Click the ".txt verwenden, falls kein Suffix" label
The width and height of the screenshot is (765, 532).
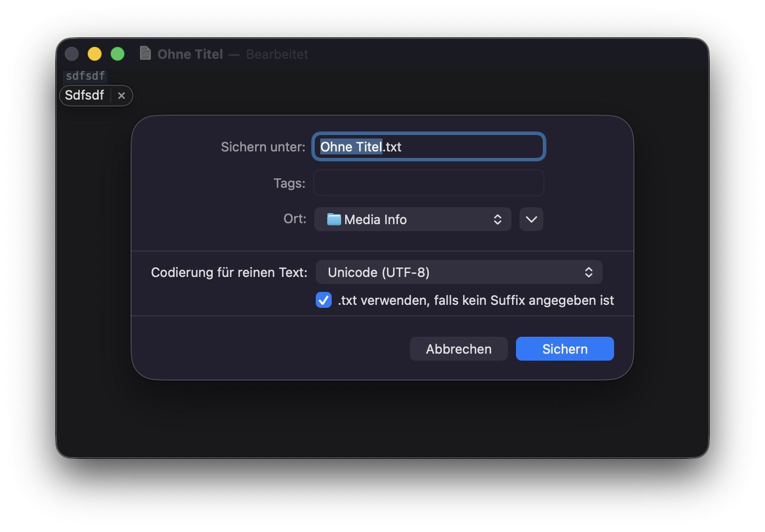(476, 300)
